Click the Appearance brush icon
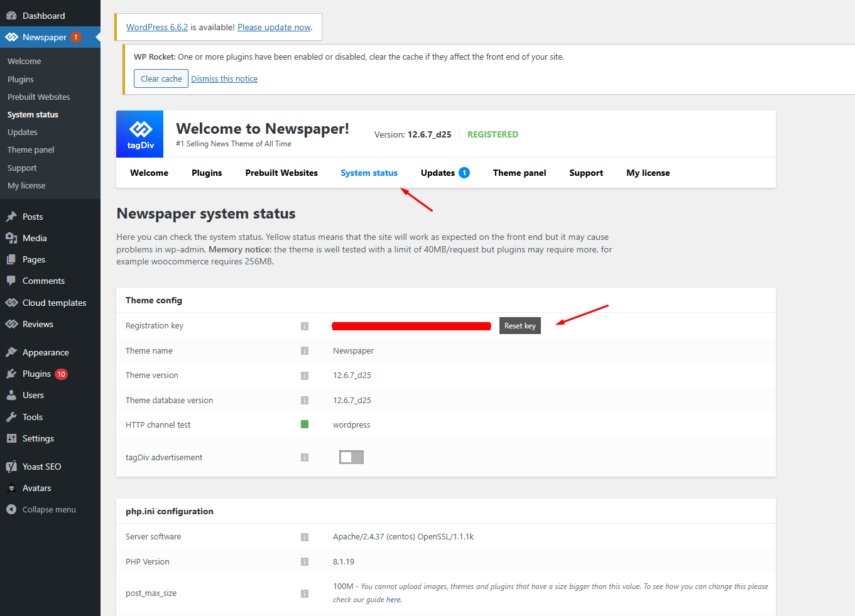The height and width of the screenshot is (616, 855). click(x=11, y=352)
